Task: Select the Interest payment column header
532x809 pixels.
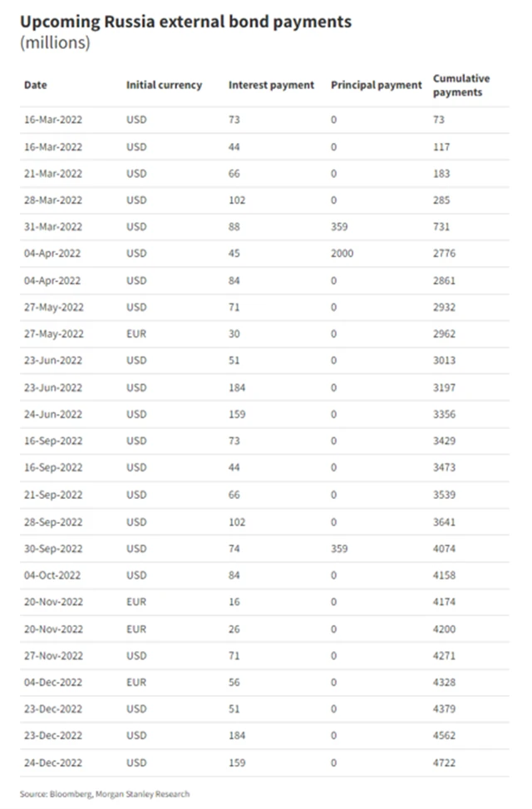Action: pos(271,85)
